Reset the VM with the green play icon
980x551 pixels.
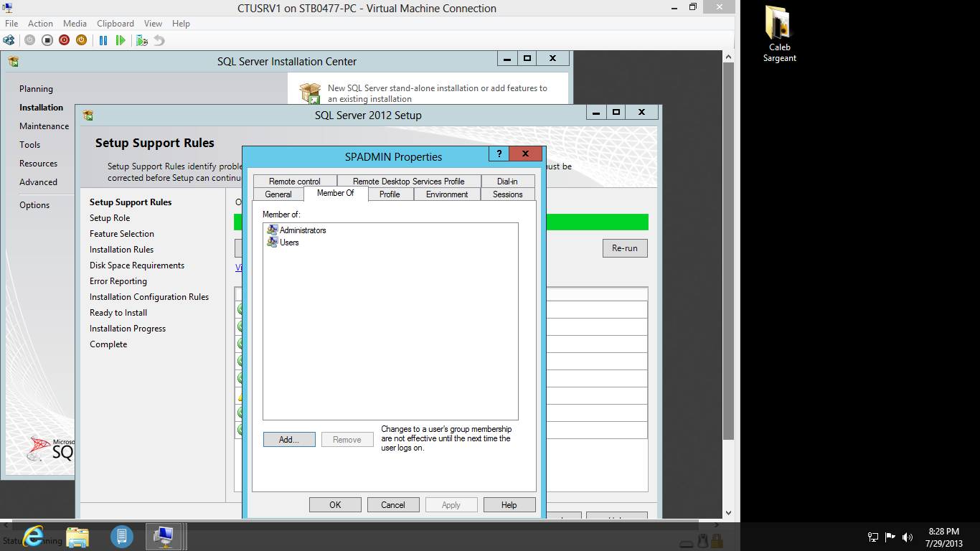pos(121,40)
